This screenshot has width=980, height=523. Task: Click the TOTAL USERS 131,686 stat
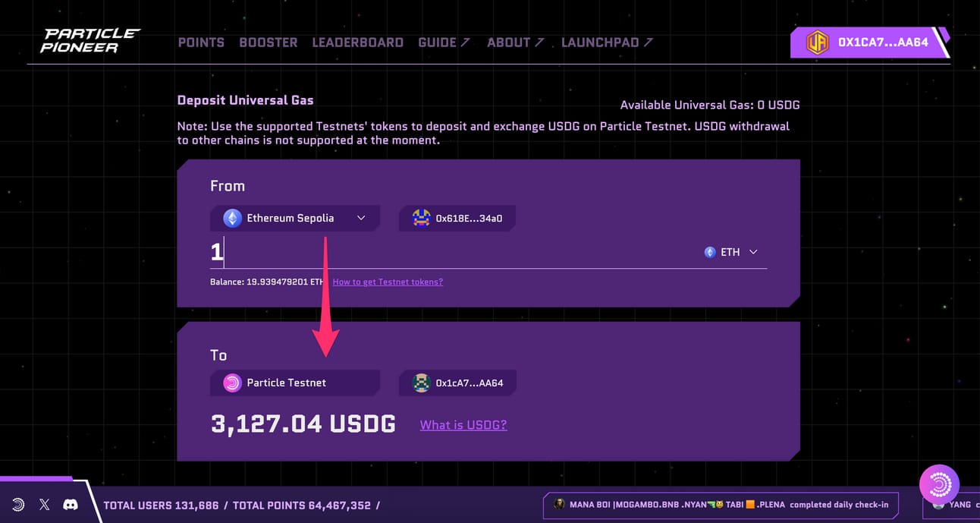pos(161,506)
